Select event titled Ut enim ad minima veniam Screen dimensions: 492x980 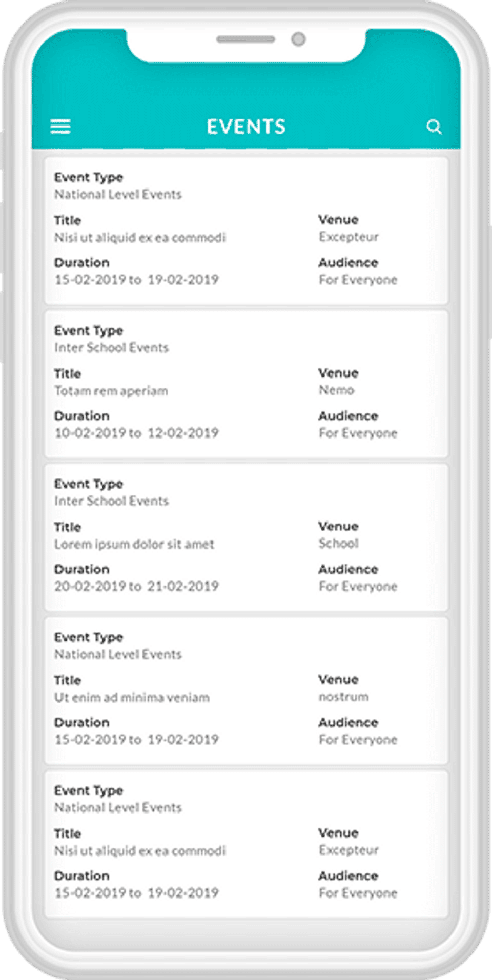click(x=132, y=697)
